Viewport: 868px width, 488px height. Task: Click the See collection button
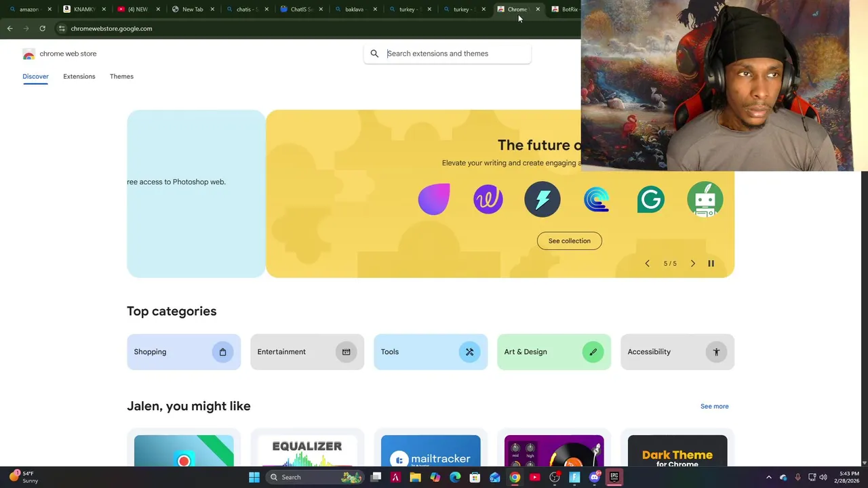(570, 241)
